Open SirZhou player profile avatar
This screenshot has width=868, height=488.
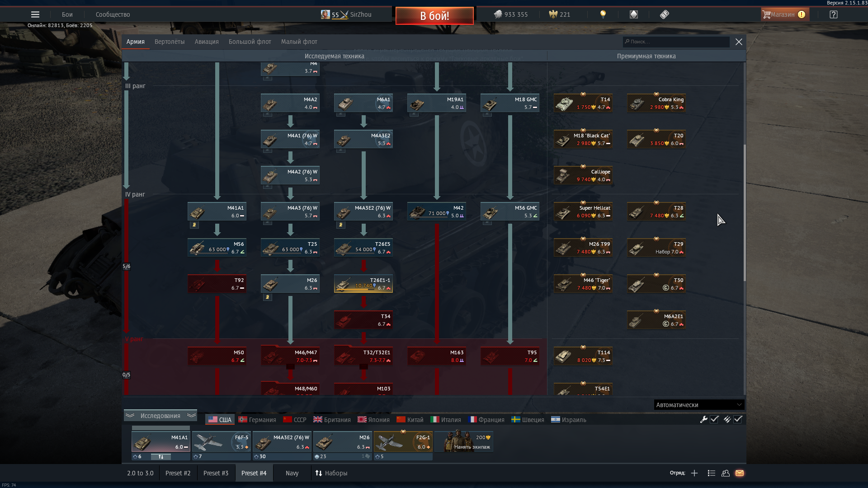pos(325,14)
